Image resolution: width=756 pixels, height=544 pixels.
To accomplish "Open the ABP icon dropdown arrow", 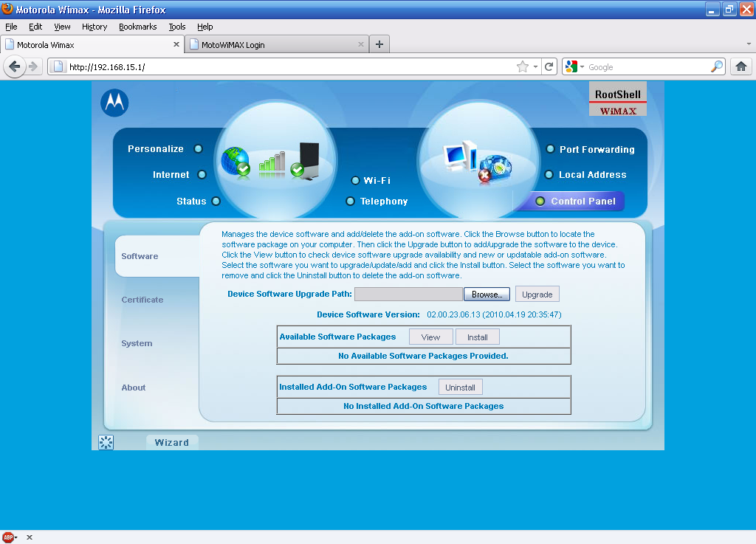I will tap(16, 537).
